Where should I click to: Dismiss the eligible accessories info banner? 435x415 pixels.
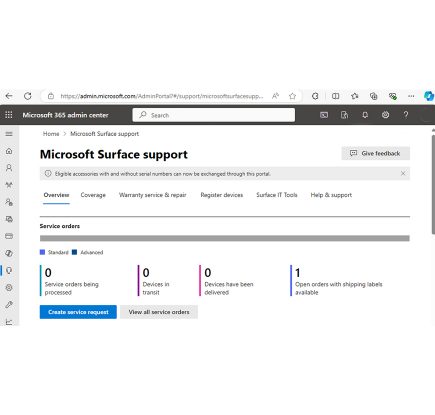tap(403, 173)
